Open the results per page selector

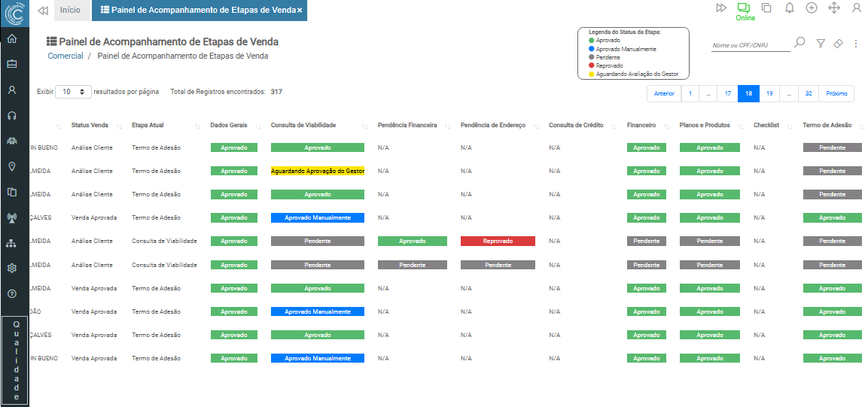tap(74, 92)
